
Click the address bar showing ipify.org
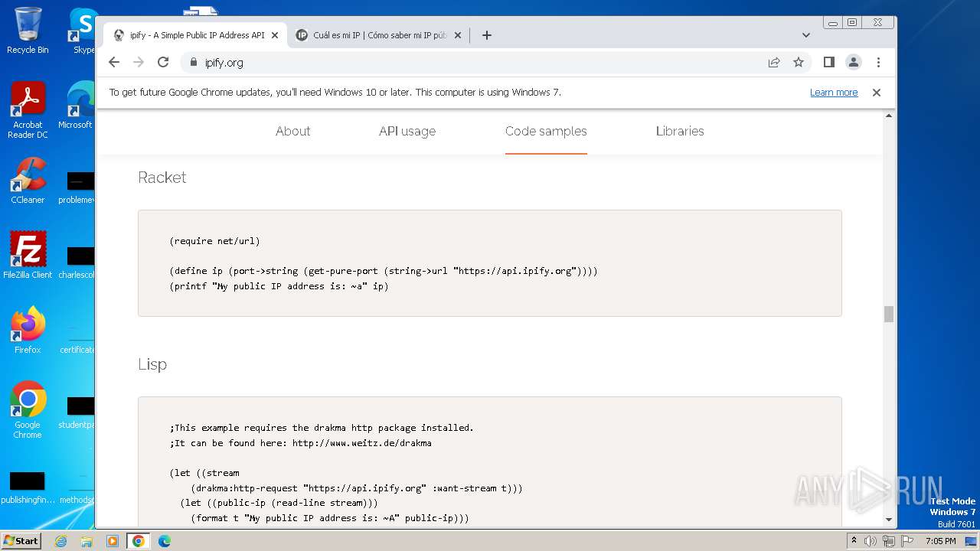coord(475,62)
